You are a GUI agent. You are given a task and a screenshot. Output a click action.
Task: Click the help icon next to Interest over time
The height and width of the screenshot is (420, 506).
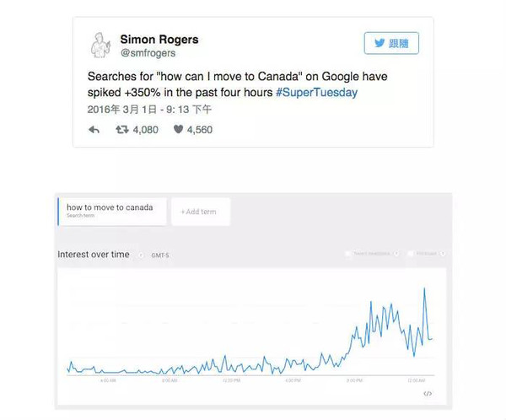141,255
